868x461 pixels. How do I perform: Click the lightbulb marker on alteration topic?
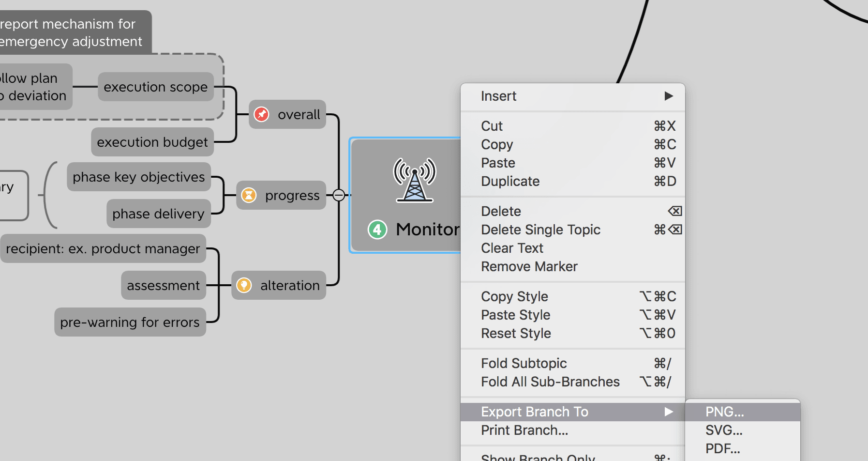point(244,285)
